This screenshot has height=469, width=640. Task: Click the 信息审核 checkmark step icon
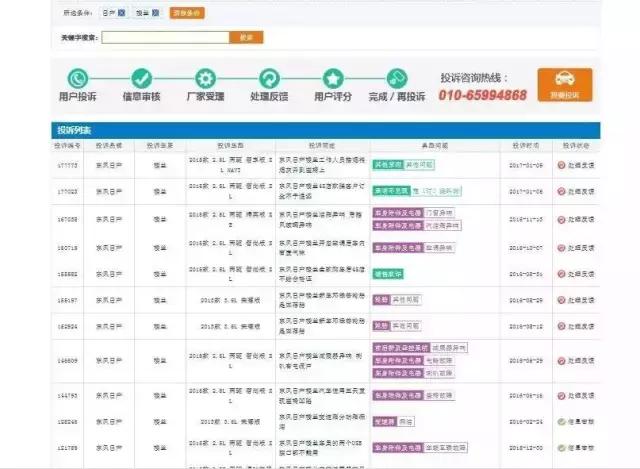pyautogui.click(x=142, y=78)
